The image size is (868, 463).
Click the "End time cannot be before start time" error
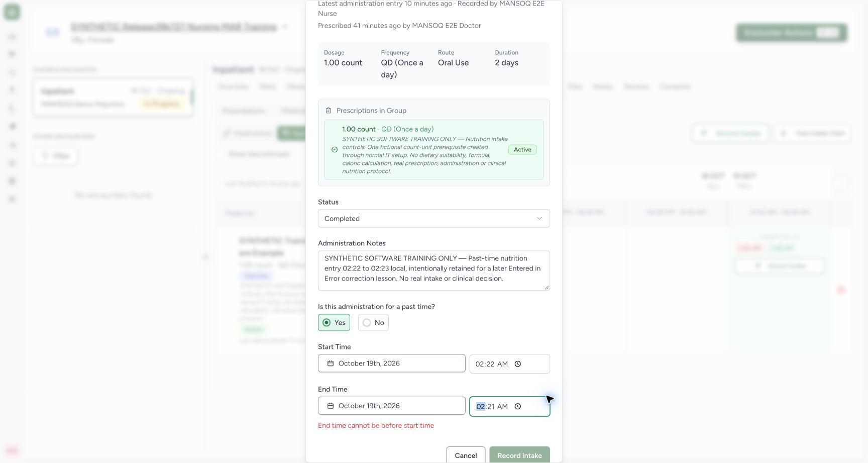pos(376,425)
